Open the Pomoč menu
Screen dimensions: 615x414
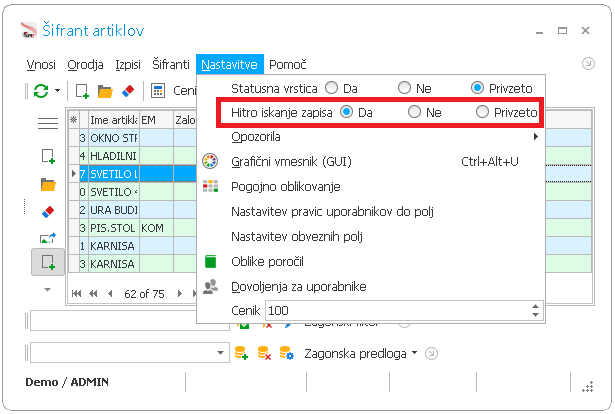[288, 64]
